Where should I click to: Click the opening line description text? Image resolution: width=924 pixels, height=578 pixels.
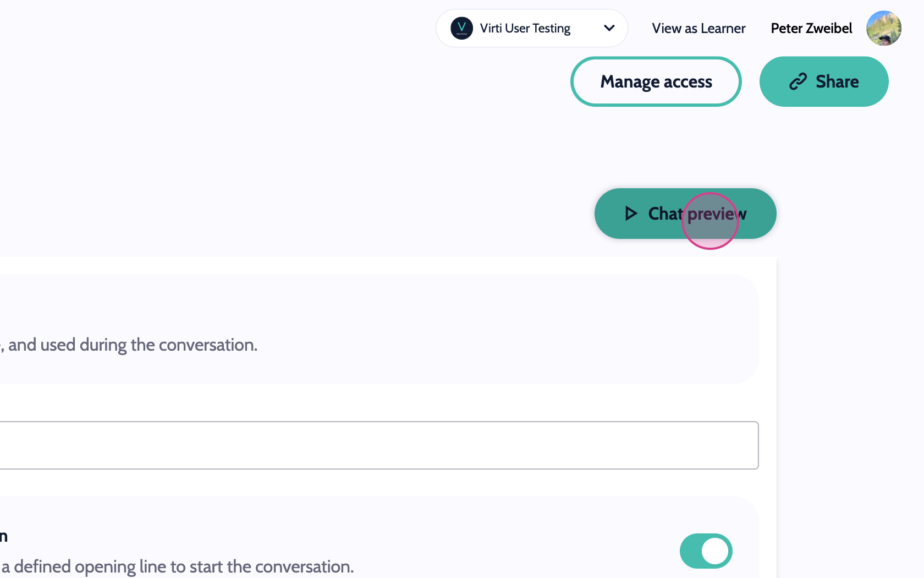coord(177,566)
